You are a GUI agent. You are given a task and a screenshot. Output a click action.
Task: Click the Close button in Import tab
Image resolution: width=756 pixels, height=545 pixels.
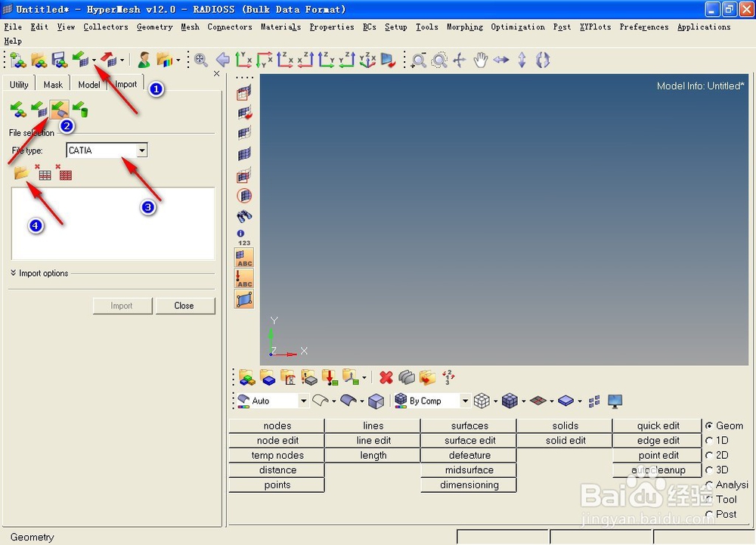pos(184,305)
